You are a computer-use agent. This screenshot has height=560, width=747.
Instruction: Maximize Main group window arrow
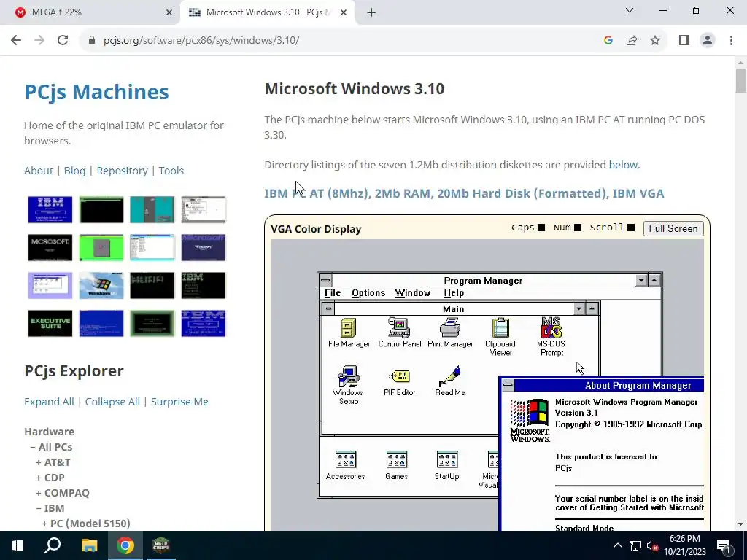coord(592,308)
